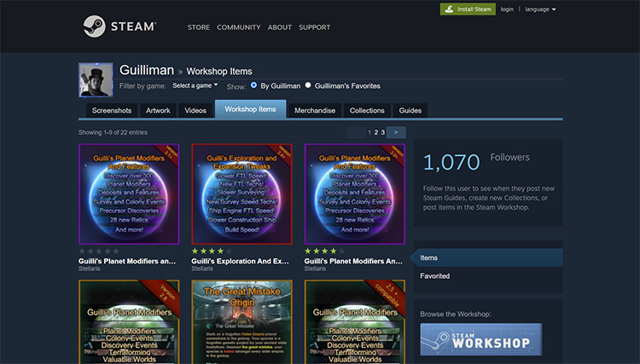Switch to the Collections tab
The width and height of the screenshot is (640, 364).
367,111
